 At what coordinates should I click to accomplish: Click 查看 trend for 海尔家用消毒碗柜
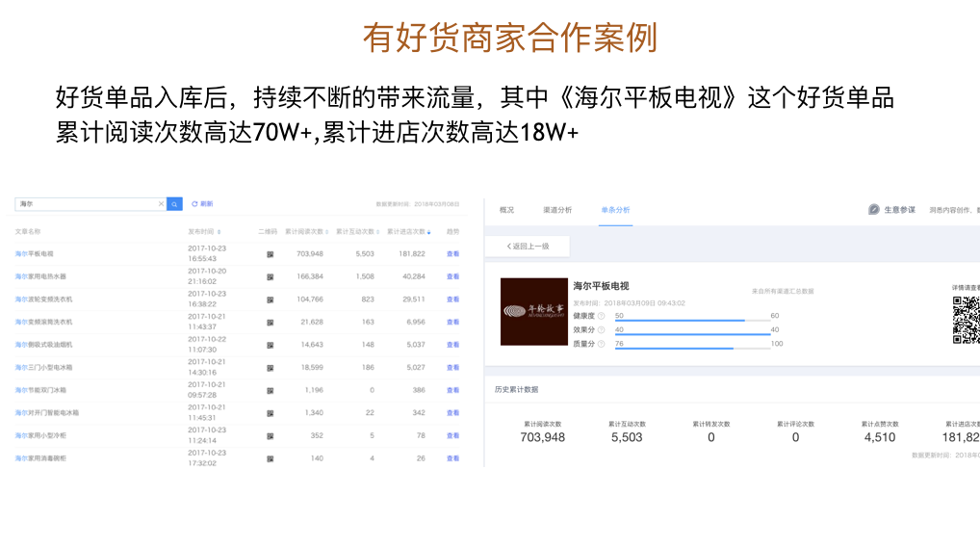click(453, 458)
